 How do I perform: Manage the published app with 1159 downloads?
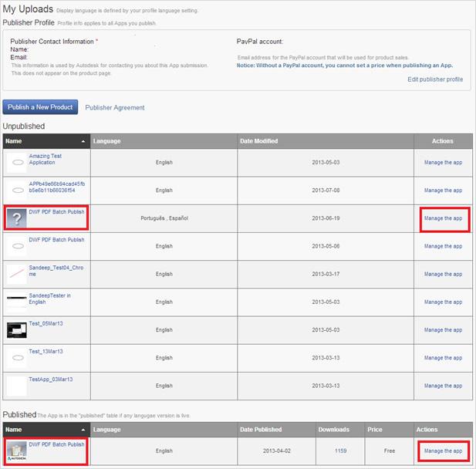pyautogui.click(x=443, y=451)
